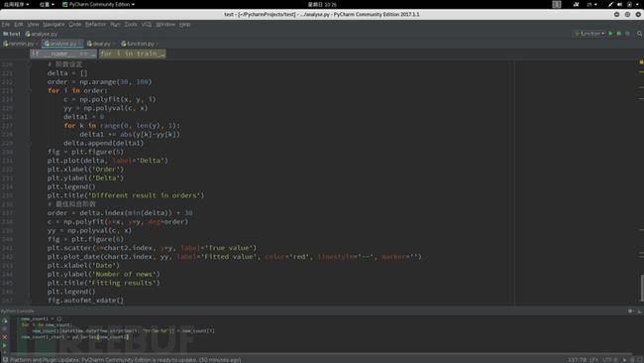The width and height of the screenshot is (644, 363).
Task: Execute console input with green arrow icon
Action: (5, 345)
